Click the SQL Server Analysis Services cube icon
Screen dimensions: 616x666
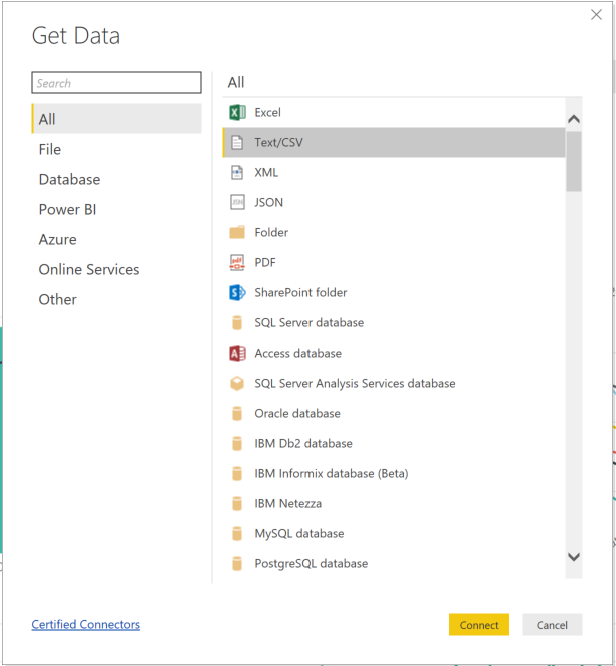[x=237, y=384]
